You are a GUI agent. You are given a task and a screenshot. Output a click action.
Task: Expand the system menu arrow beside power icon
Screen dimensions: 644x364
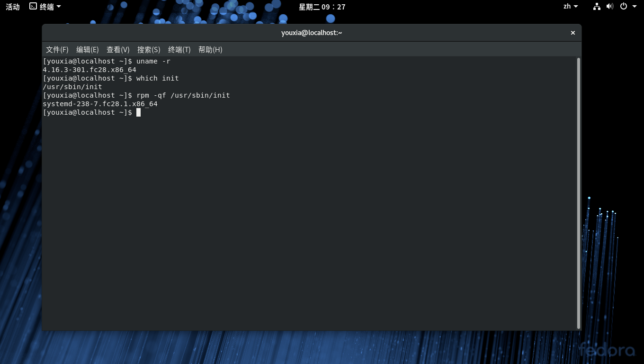pyautogui.click(x=635, y=7)
